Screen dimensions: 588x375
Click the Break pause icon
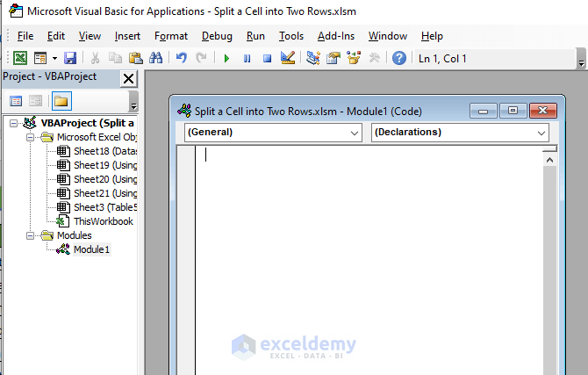tap(247, 59)
